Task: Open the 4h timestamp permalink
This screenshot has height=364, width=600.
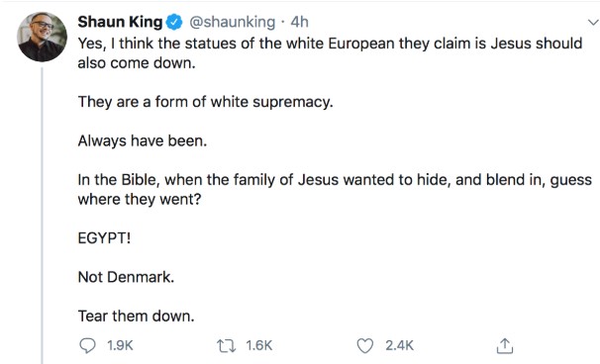Action: 299,22
